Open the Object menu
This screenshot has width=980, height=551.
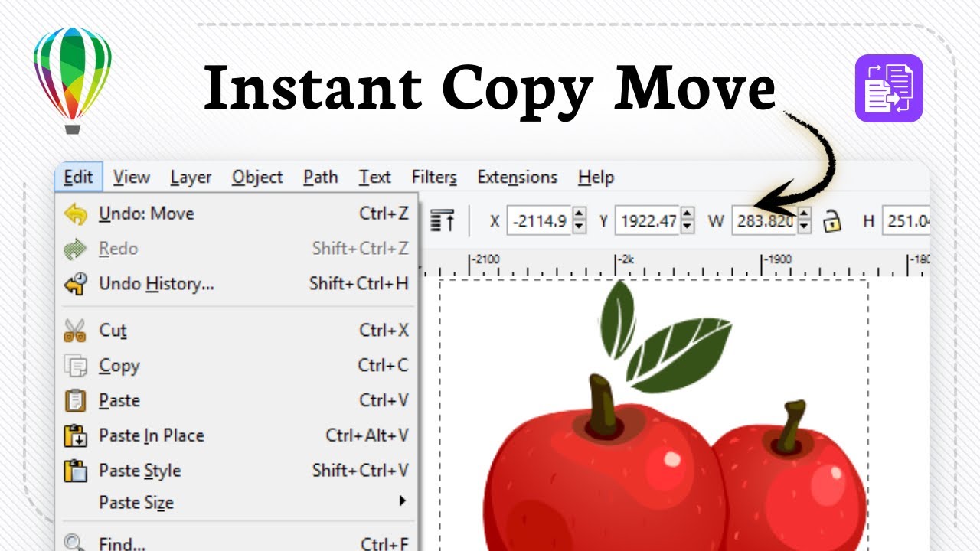coord(257,178)
